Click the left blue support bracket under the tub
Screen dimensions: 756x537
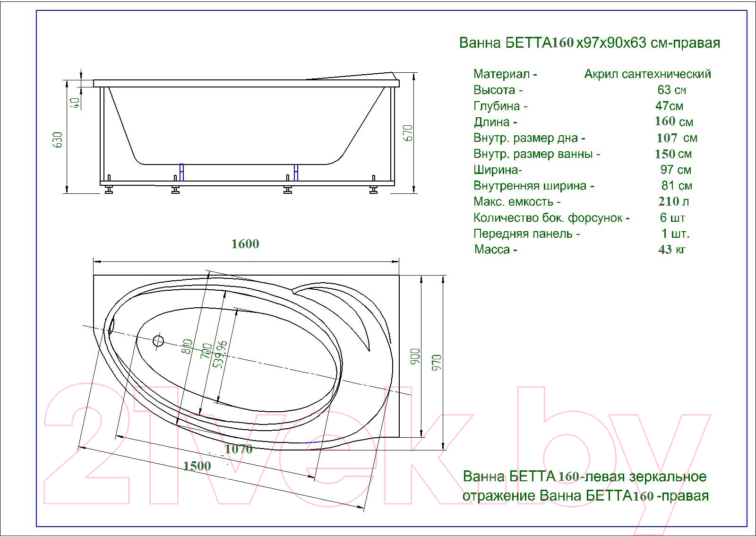click(x=181, y=173)
